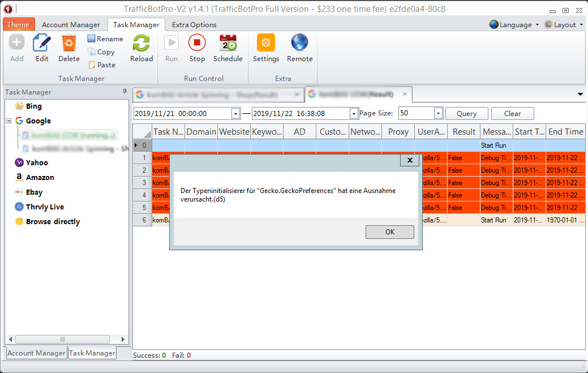Image resolution: width=588 pixels, height=373 pixels.
Task: Click the Query button
Action: (466, 114)
